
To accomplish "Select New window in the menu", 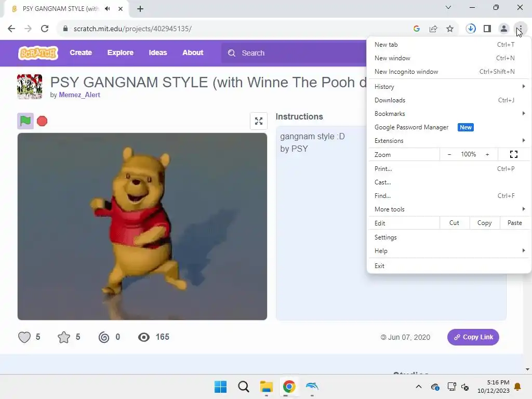I will coord(449,58).
